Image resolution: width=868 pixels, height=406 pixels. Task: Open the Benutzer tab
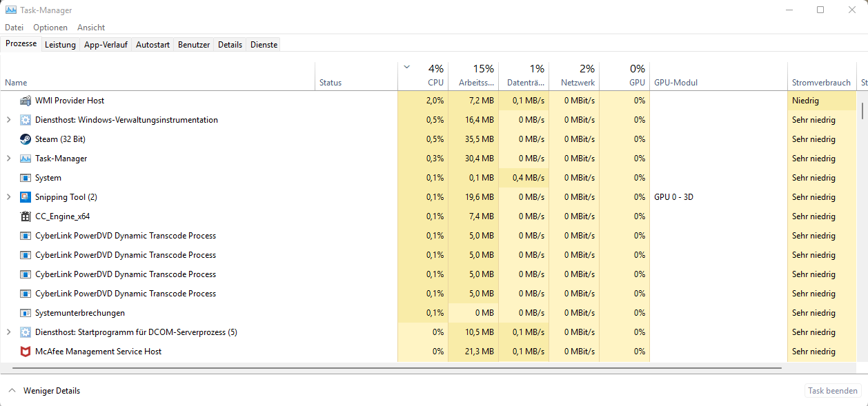click(x=194, y=45)
